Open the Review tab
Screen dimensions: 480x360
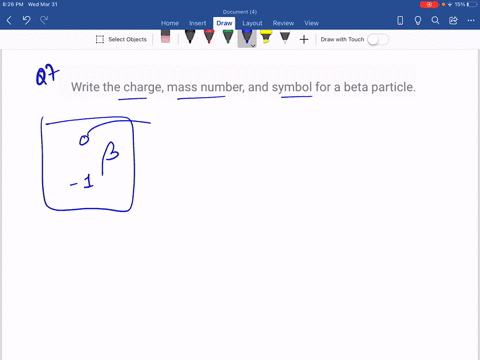click(x=283, y=23)
